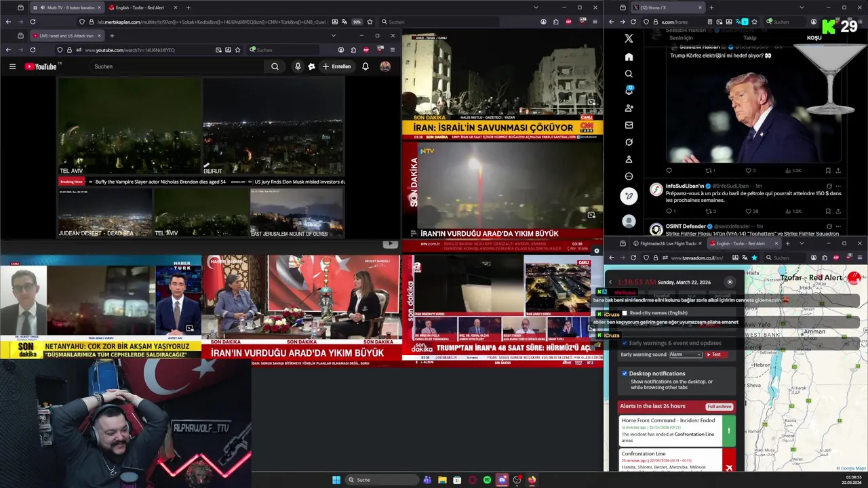Repost the InfoSudLiban post
This screenshot has height=488, width=868.
(709, 211)
